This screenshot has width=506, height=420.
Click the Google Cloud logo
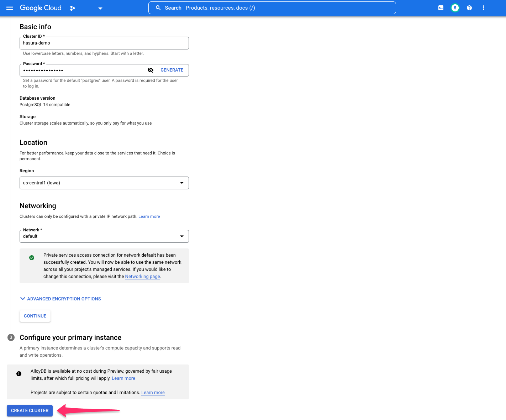[40, 8]
